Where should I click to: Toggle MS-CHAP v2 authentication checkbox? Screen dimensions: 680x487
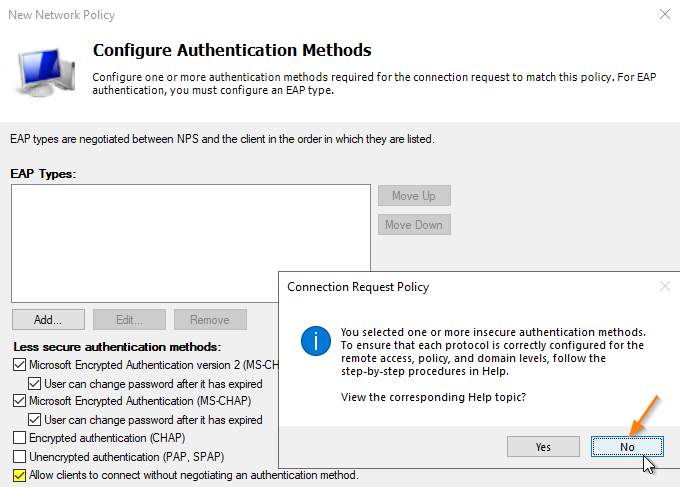click(x=20, y=365)
